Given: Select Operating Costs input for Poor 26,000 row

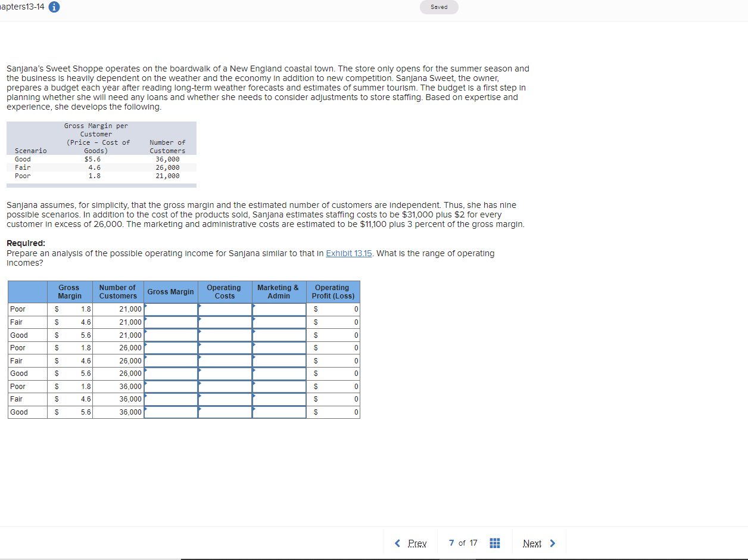Looking at the screenshot, I should coord(225,348).
